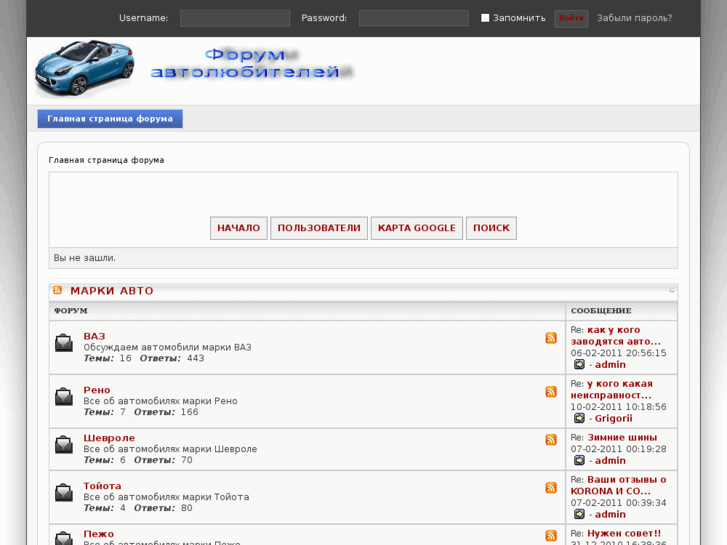Open admin profile in Шевроле row
Viewport: 727px width, 545px height.
coord(610,461)
